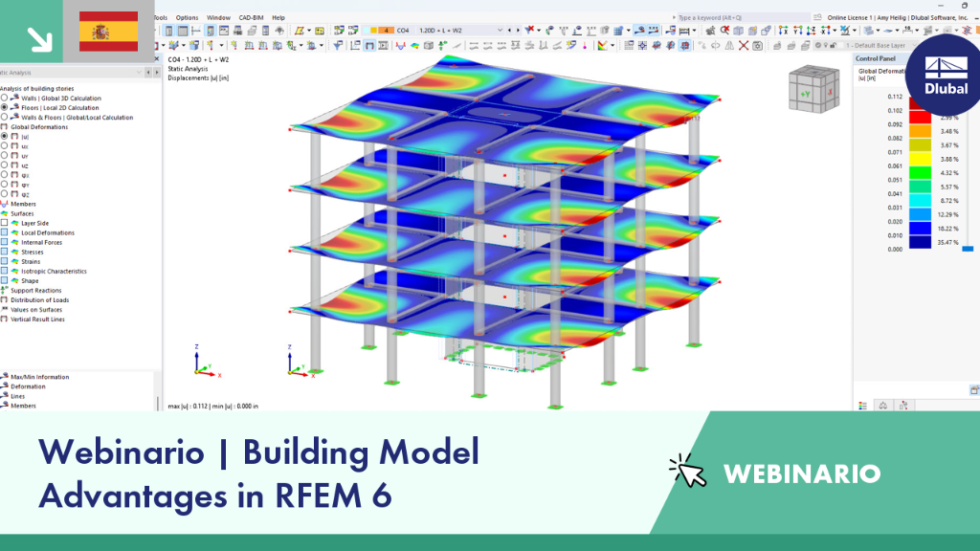
Task: Select Walls & Floors Global/Local Calculation
Action: 5,117
